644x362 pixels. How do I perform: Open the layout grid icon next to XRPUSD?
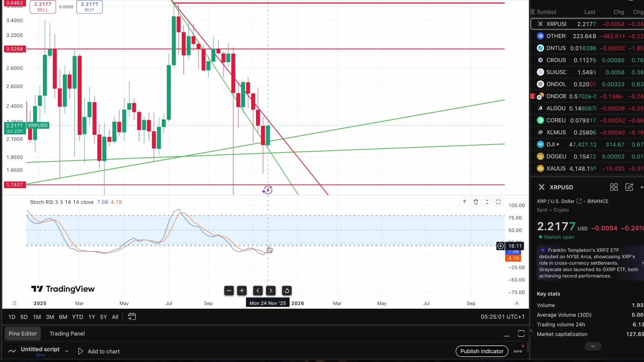coord(614,187)
